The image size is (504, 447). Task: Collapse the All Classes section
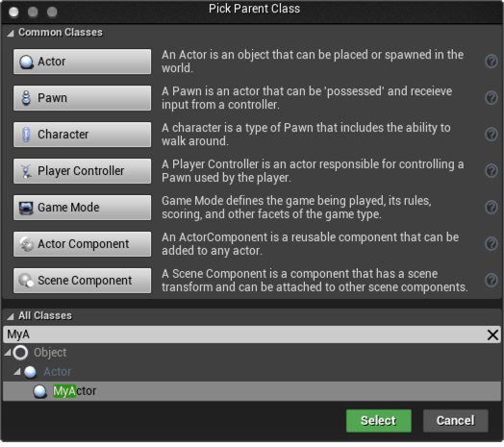(11, 316)
